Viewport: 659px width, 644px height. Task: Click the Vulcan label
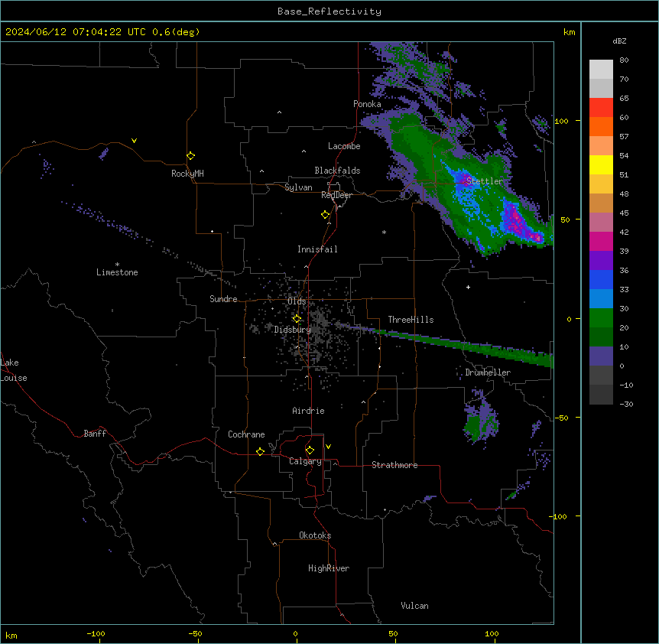click(414, 606)
